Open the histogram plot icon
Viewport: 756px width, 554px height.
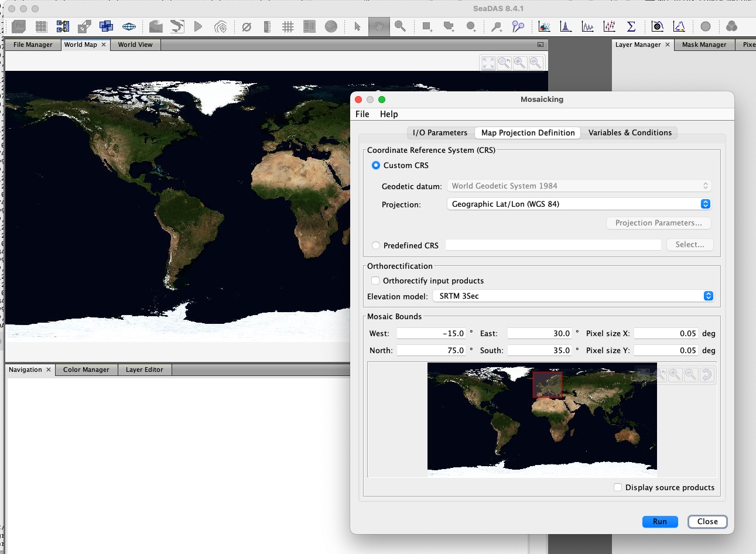click(x=566, y=26)
